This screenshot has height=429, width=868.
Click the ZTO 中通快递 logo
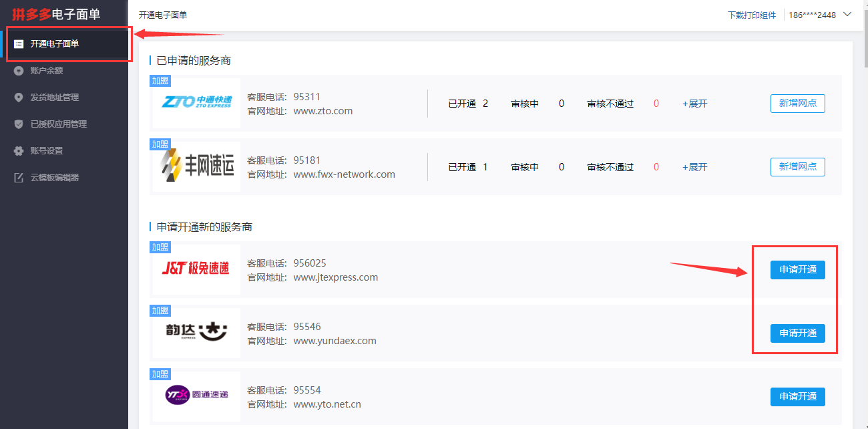point(196,102)
